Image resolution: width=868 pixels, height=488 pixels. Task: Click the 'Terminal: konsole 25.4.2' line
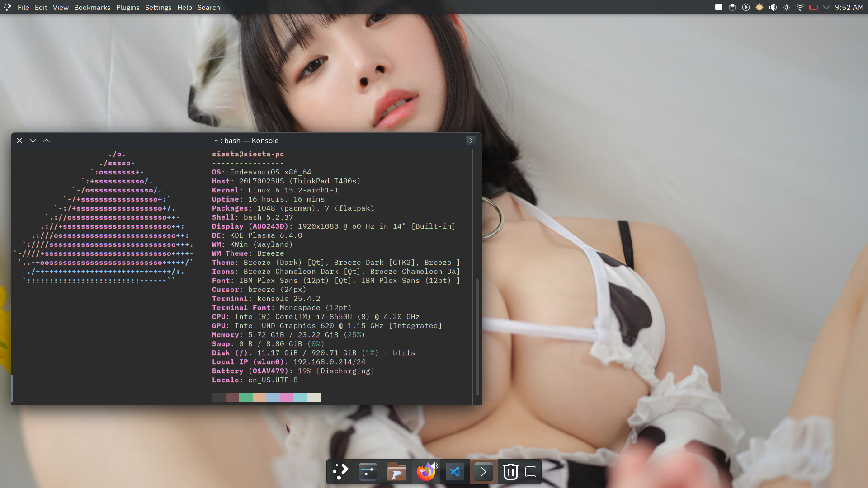[x=266, y=299]
